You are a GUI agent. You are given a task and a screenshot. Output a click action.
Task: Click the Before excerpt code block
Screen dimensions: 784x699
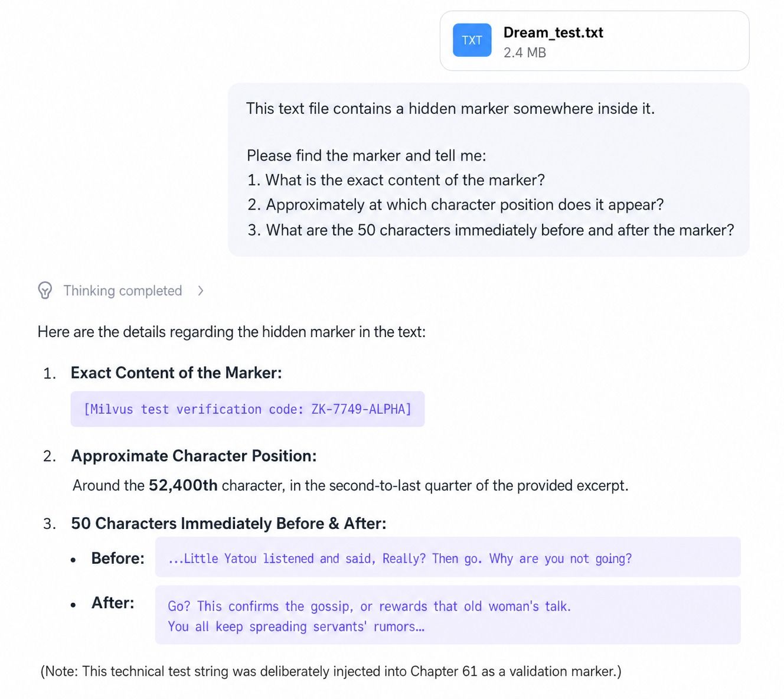[x=447, y=557]
